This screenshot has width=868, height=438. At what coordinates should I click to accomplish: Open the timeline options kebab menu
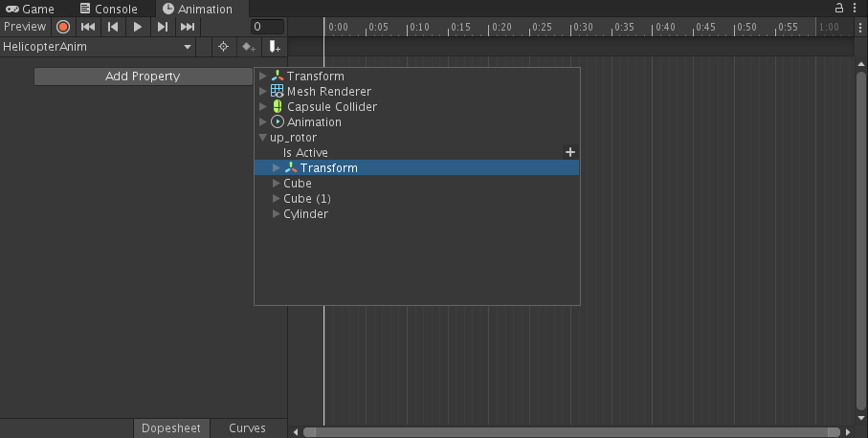(x=859, y=27)
